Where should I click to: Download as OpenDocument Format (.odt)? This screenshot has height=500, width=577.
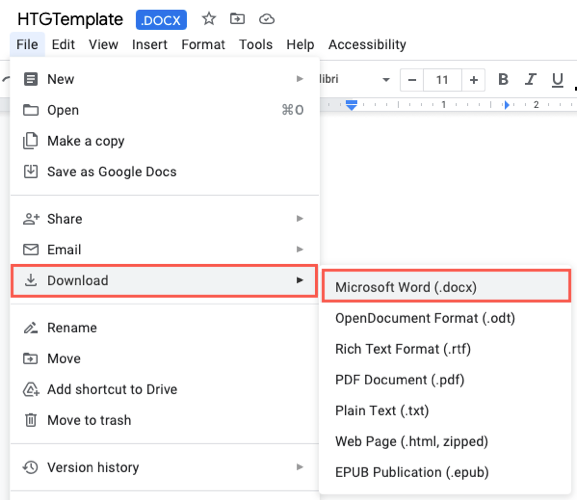(445, 318)
